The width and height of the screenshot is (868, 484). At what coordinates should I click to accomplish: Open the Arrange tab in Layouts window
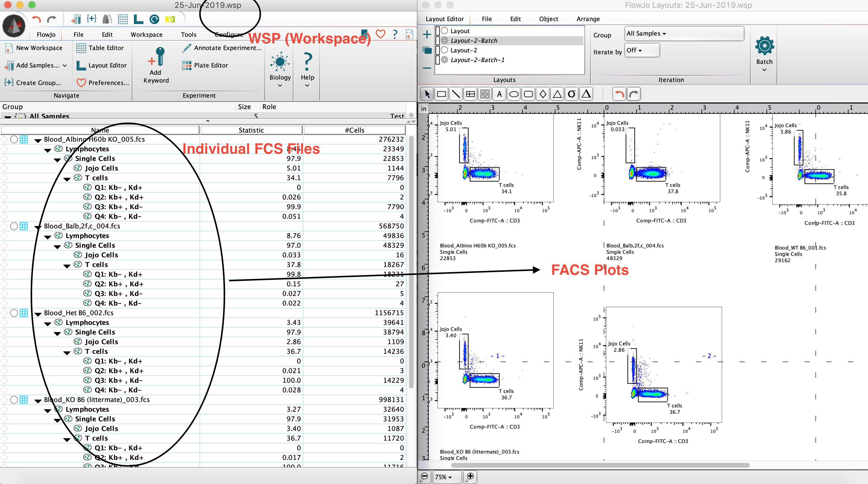(588, 19)
